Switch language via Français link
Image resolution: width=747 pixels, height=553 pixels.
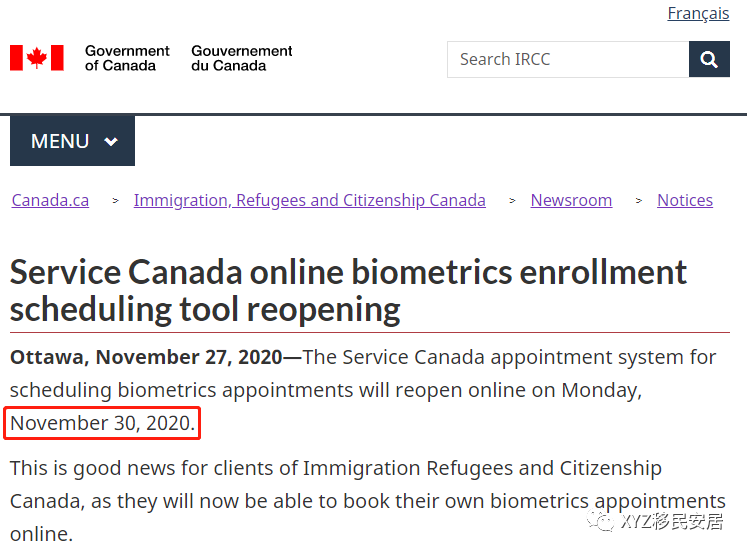point(698,13)
